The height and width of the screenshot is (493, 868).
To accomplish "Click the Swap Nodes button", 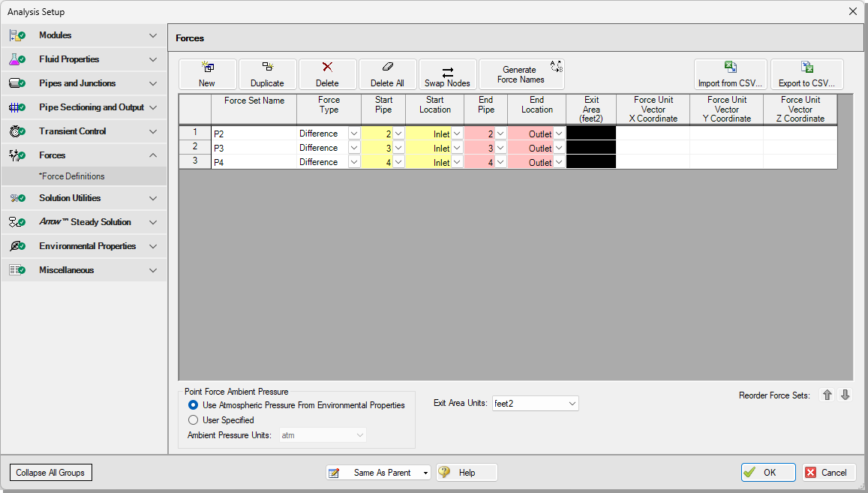I will 447,74.
